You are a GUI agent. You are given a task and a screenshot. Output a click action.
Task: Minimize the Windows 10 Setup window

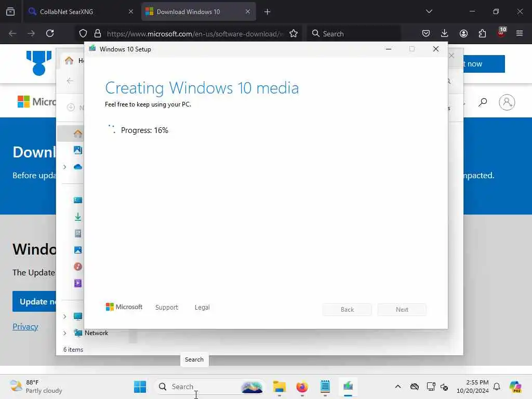[x=389, y=49]
